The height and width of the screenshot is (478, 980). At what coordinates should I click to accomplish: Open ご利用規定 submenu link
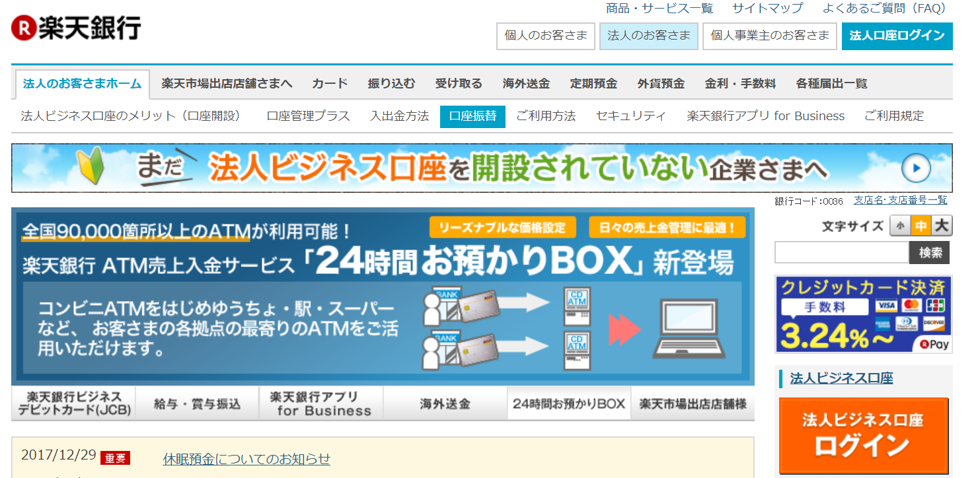pyautogui.click(x=893, y=116)
